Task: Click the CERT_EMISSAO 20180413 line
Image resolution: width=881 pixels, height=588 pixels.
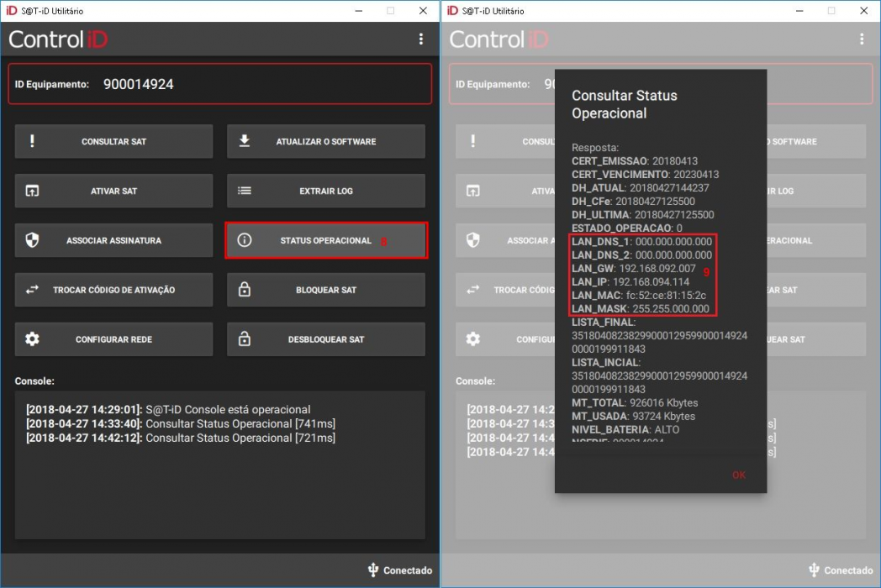Action: click(635, 161)
